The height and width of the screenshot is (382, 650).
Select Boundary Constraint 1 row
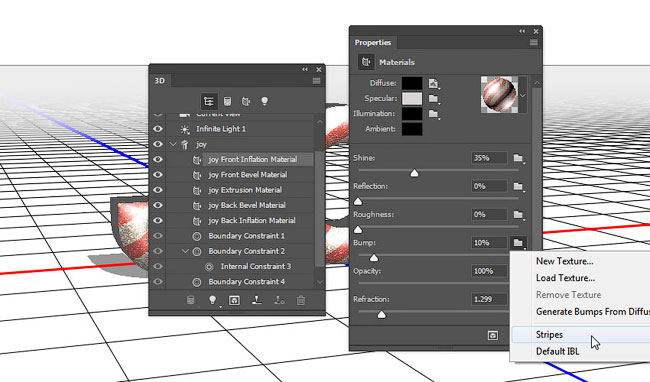click(x=246, y=236)
